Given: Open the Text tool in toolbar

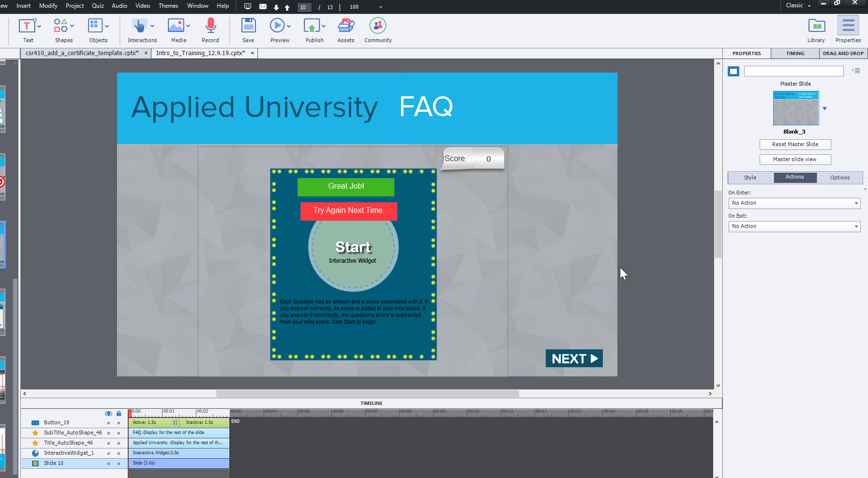Looking at the screenshot, I should coord(27,26).
